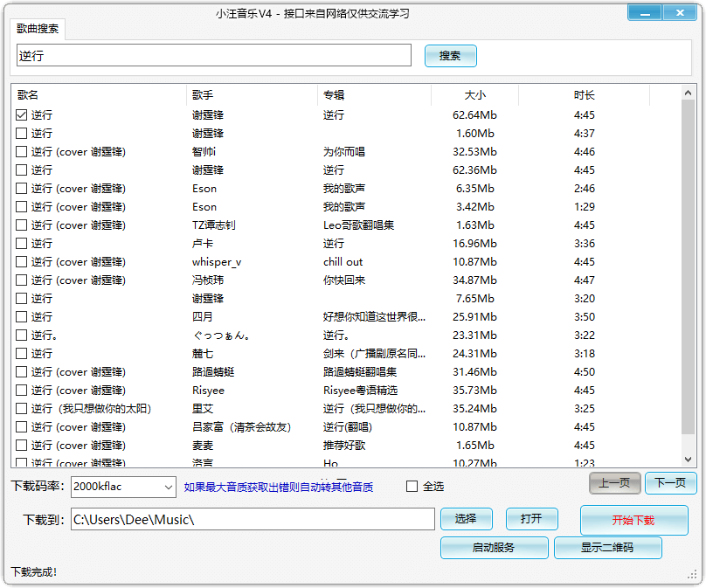Screen dimensions: 706x588
Task: Check the Eson 3.42Mb row checkbox
Action: [x=21, y=207]
